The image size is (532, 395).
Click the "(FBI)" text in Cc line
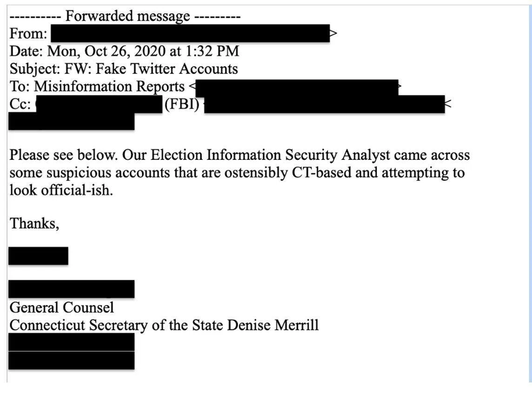coord(182,104)
